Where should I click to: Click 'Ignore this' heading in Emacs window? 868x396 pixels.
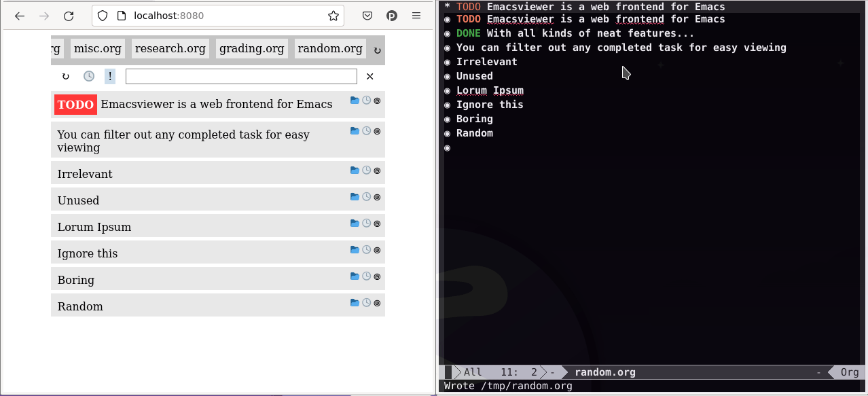tap(490, 105)
